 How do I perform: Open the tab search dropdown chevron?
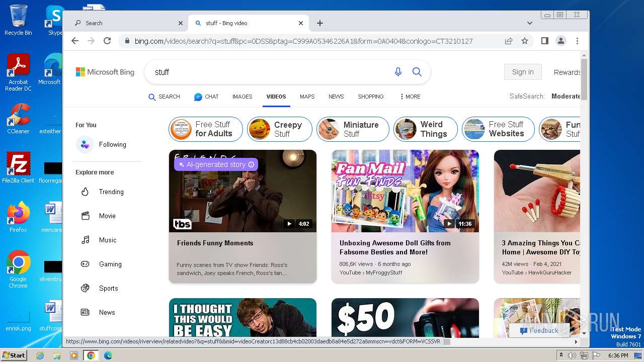(x=529, y=23)
